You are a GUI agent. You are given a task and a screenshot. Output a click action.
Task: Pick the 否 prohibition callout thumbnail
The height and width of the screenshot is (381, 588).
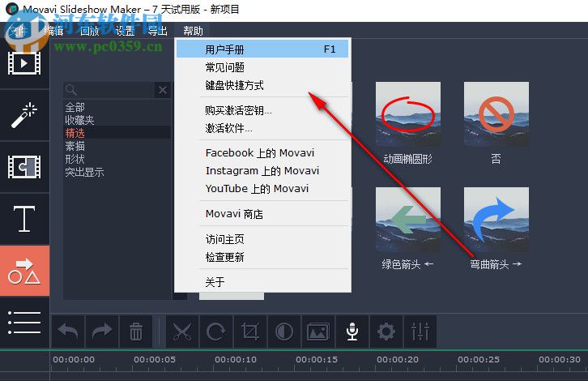[496, 114]
